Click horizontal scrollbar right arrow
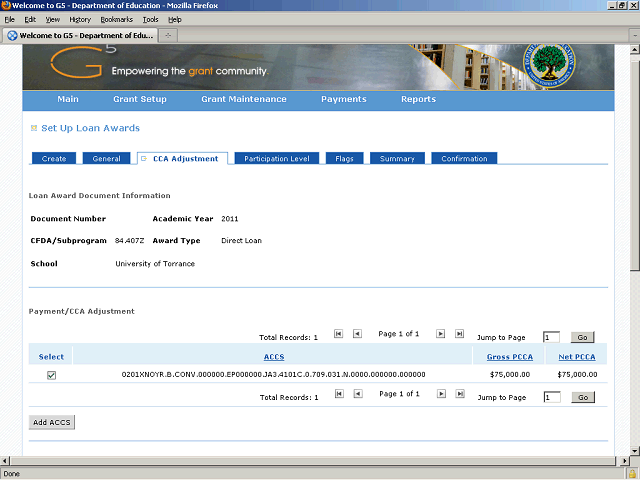The height and width of the screenshot is (480, 640). (x=624, y=461)
